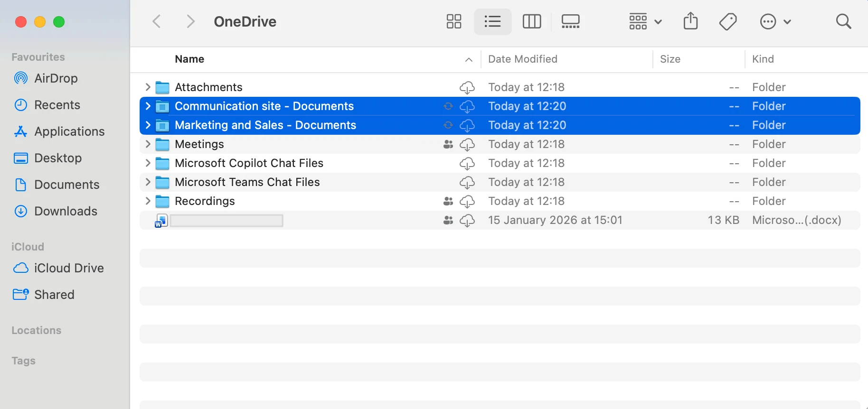Switch to column view
Image resolution: width=868 pixels, height=409 pixels.
tap(532, 21)
